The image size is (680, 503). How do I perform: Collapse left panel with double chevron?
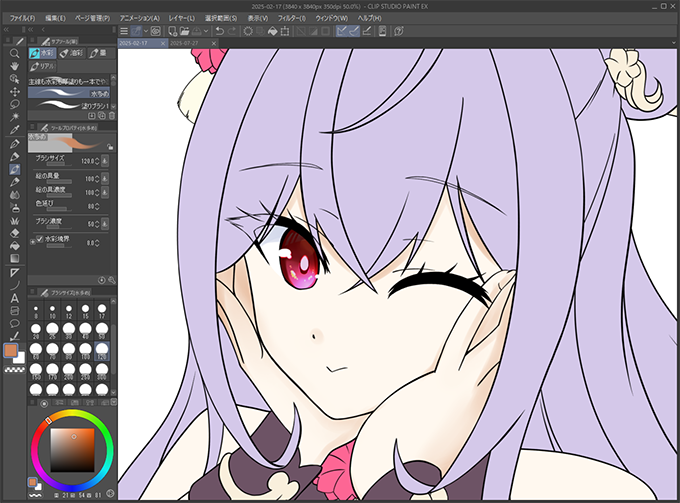7,29
